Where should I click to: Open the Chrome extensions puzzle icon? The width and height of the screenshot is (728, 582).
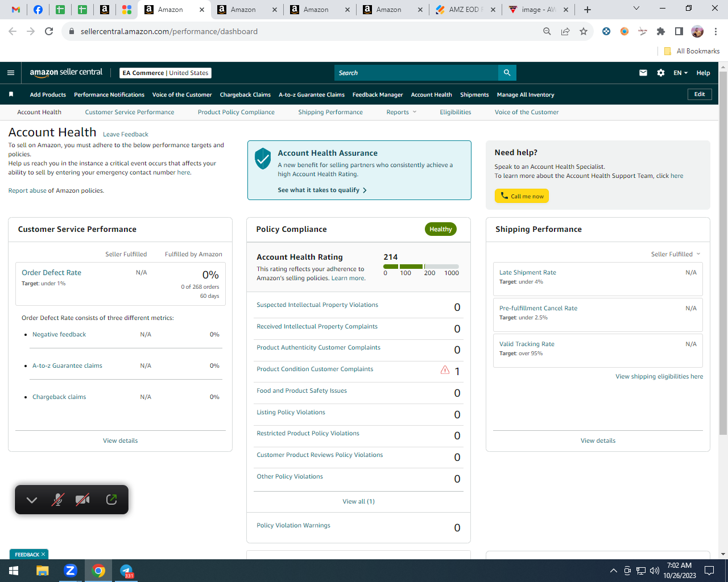(661, 31)
